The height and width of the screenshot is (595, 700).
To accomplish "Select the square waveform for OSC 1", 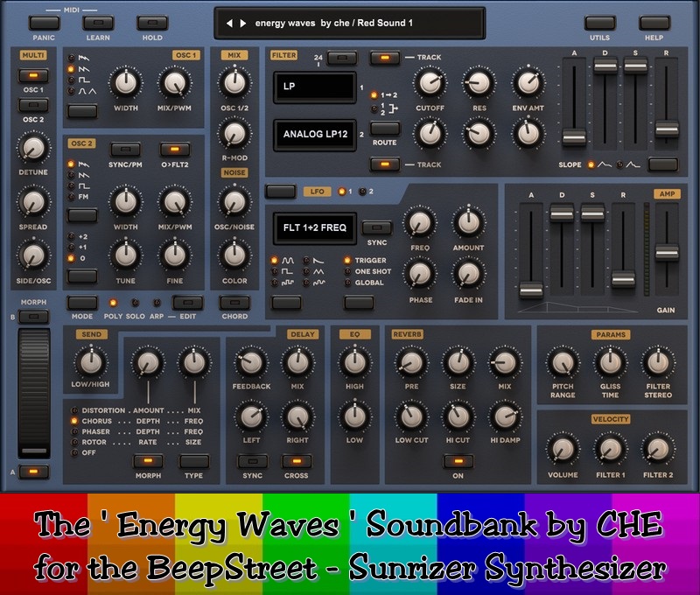I will coord(72,79).
